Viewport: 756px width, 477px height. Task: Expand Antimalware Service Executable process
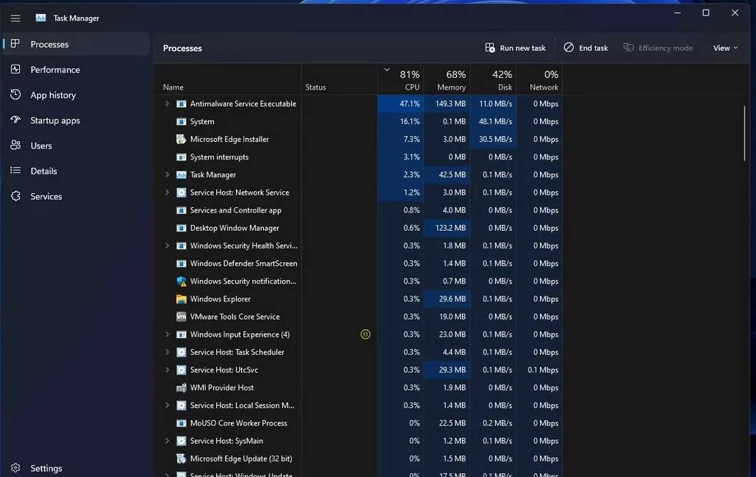pos(167,104)
